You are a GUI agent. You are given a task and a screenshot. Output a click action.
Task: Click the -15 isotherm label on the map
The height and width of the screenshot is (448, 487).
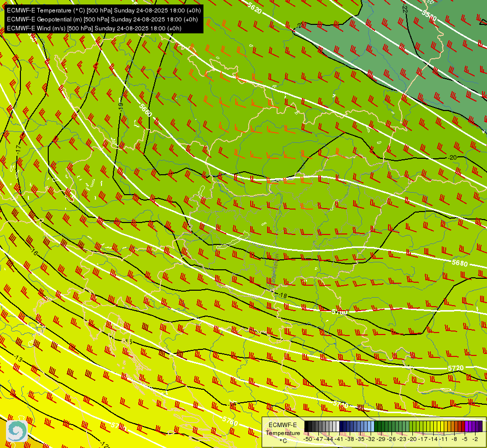[x=128, y=342]
